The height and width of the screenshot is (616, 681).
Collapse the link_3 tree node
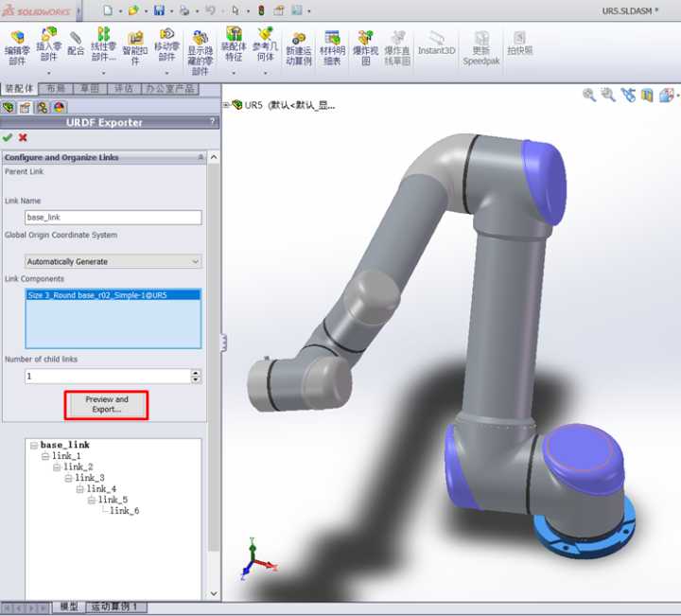(69, 478)
